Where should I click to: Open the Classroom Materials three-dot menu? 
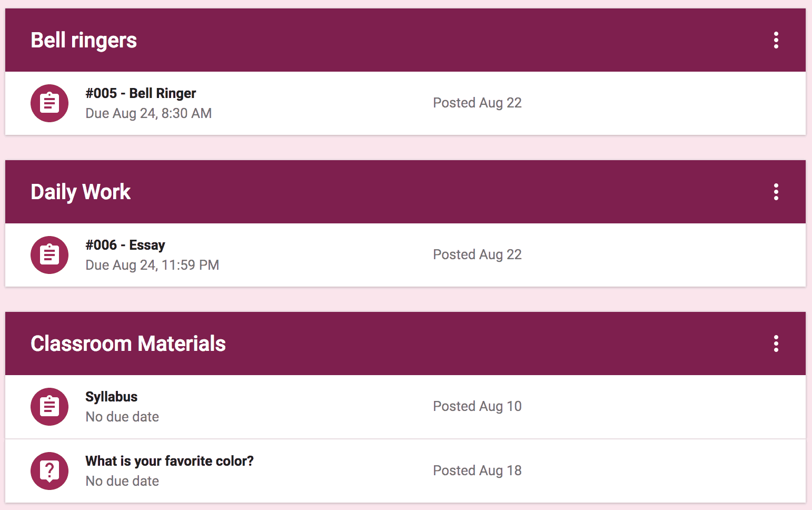776,344
